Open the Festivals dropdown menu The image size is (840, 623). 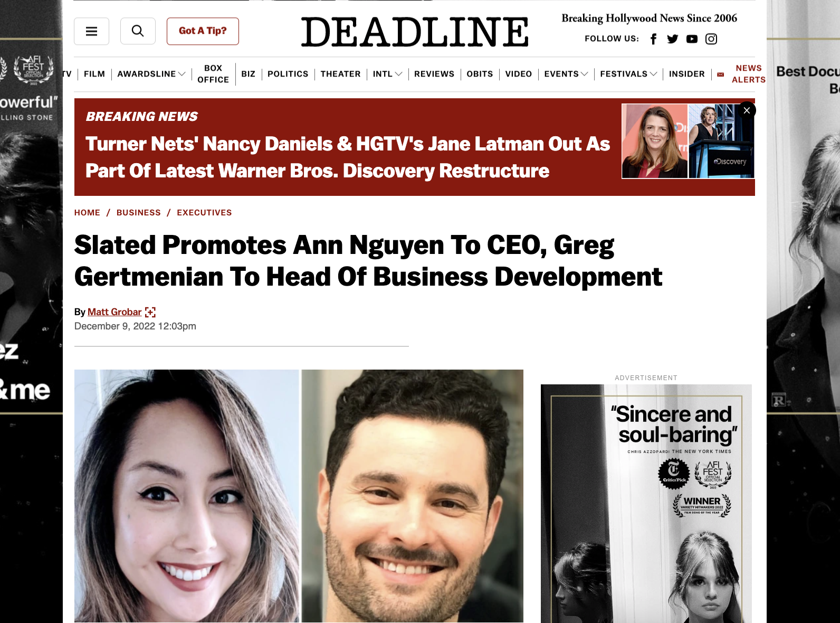click(x=653, y=74)
